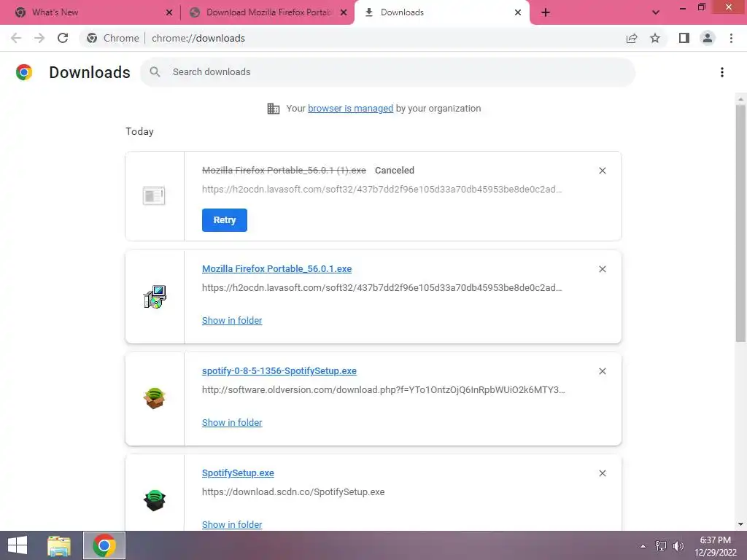Close the Downloads tab
This screenshot has width=747, height=560.
click(518, 12)
